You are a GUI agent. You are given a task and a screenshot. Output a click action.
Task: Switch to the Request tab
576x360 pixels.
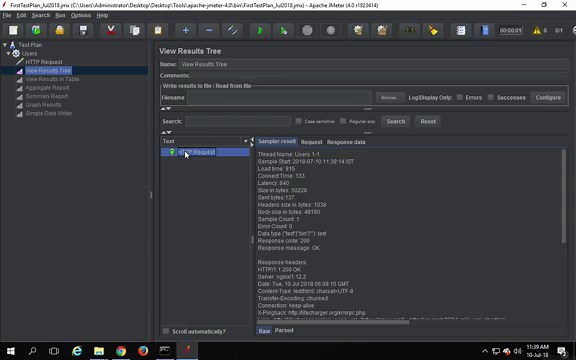pyautogui.click(x=311, y=142)
